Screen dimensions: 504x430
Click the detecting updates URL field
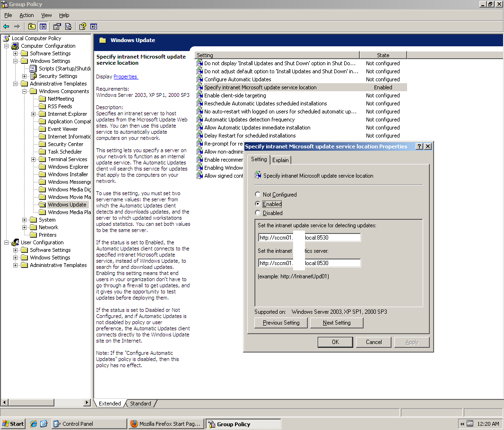(309, 238)
